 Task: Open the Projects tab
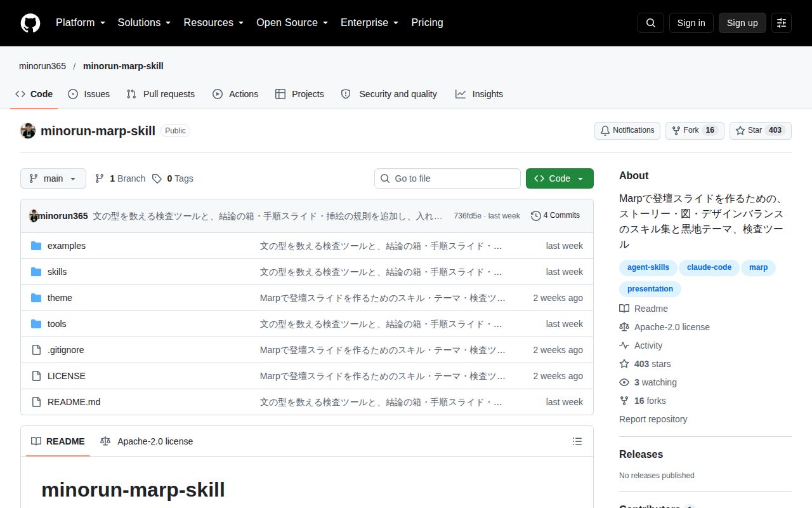299,94
